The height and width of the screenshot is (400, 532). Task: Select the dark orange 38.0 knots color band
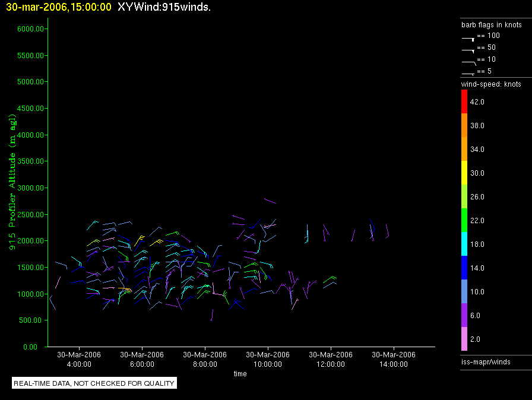click(464, 125)
